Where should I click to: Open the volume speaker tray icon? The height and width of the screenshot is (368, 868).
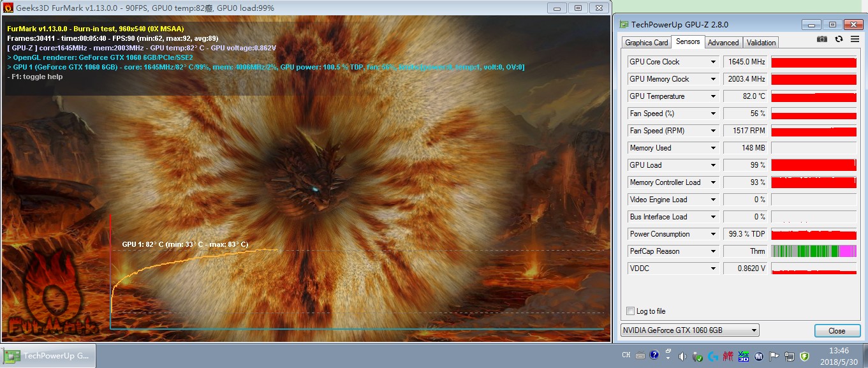pyautogui.click(x=682, y=356)
